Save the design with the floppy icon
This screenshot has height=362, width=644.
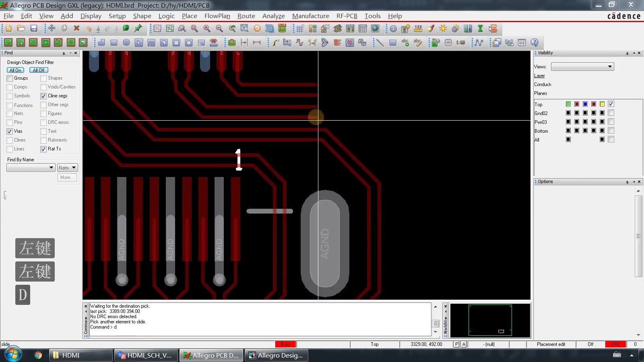[34, 28]
